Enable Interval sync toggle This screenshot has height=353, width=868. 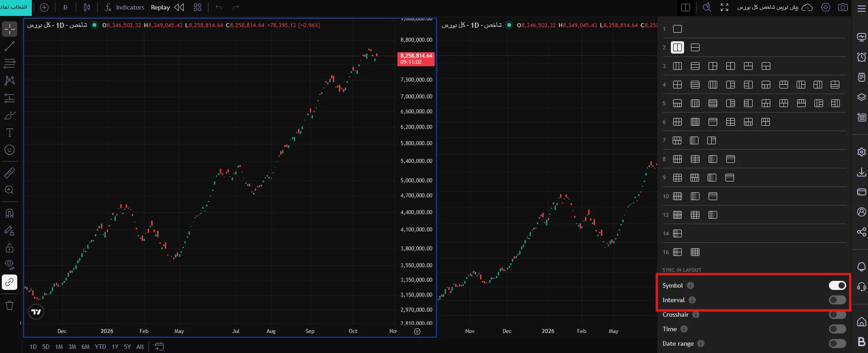tap(837, 300)
